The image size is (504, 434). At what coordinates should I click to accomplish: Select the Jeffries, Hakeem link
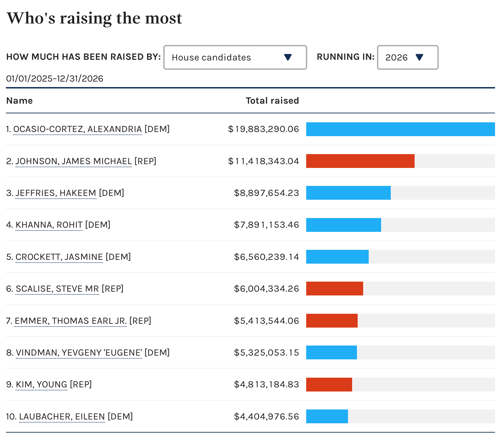coord(56,193)
